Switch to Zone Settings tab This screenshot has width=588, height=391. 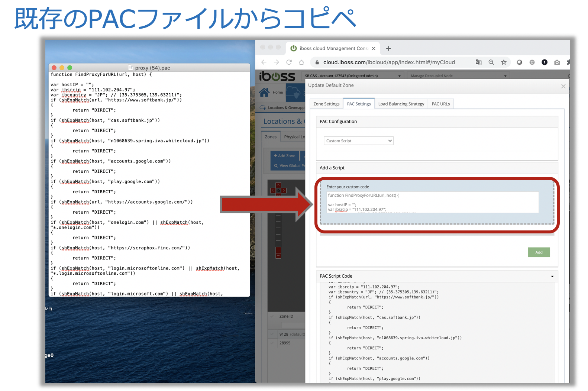click(x=326, y=104)
